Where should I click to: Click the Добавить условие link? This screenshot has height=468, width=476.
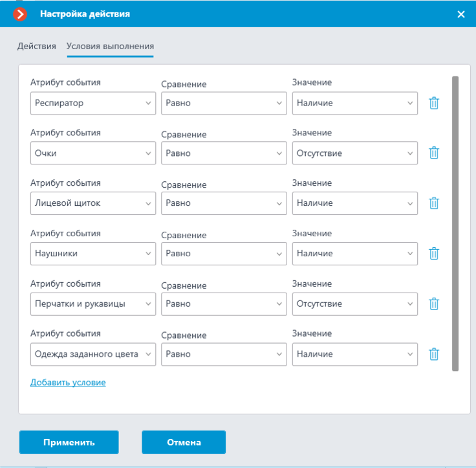pyautogui.click(x=68, y=383)
